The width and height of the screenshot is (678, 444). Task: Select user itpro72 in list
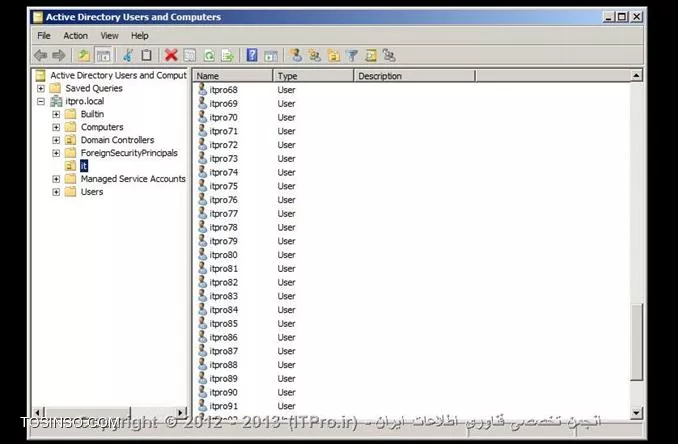coord(223,145)
